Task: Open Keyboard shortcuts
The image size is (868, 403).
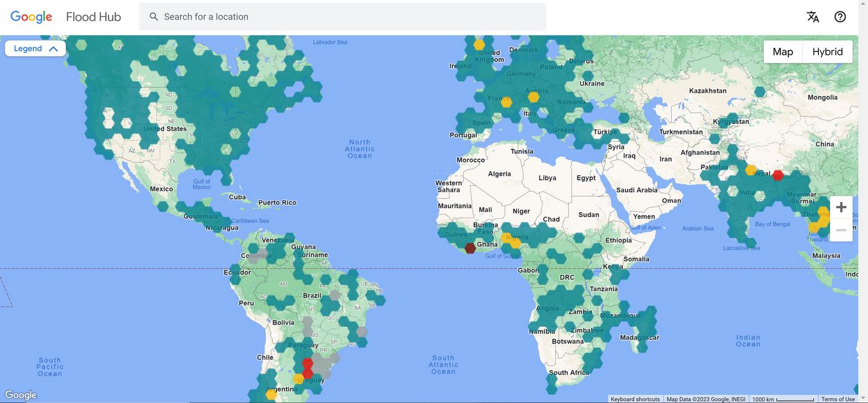Action: [635, 399]
